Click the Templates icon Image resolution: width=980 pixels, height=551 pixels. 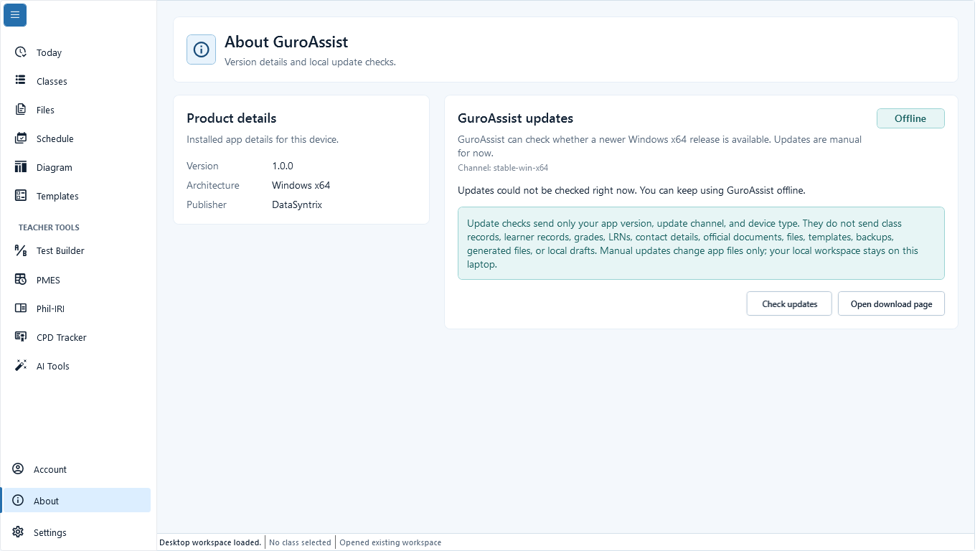point(21,196)
